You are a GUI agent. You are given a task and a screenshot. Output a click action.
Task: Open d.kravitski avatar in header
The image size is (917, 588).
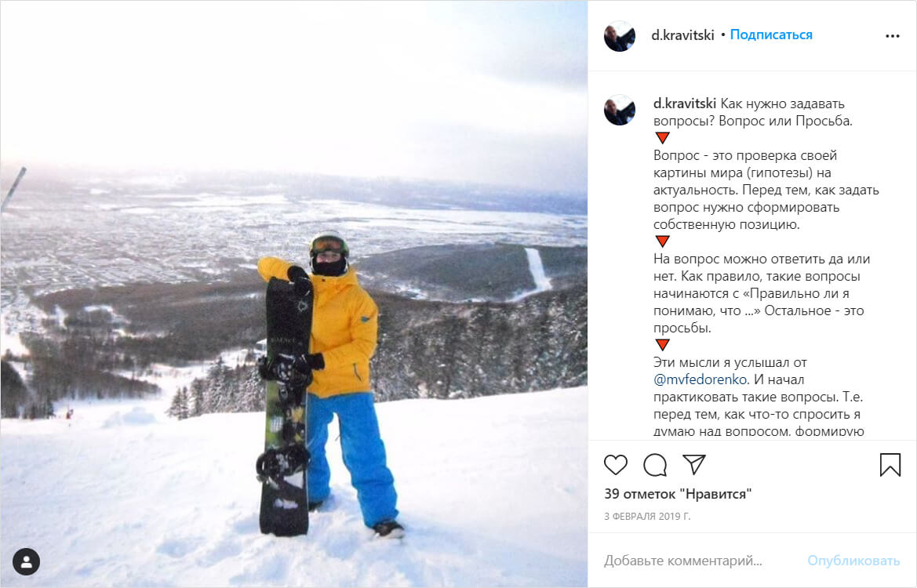pyautogui.click(x=620, y=36)
